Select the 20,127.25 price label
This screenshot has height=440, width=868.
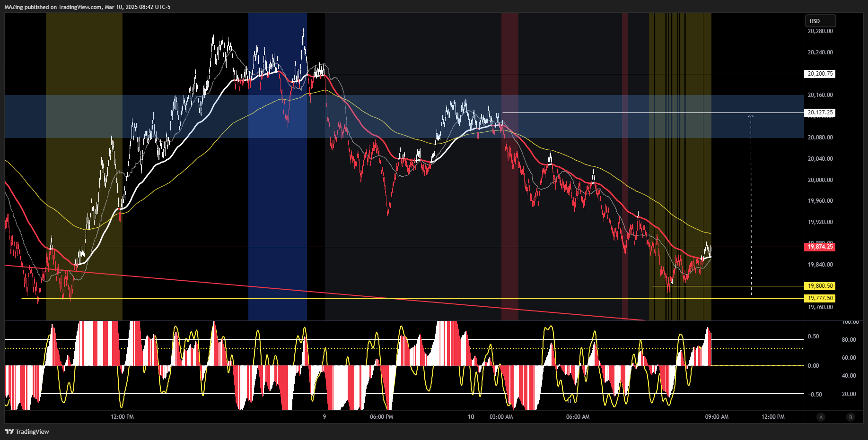tap(820, 112)
